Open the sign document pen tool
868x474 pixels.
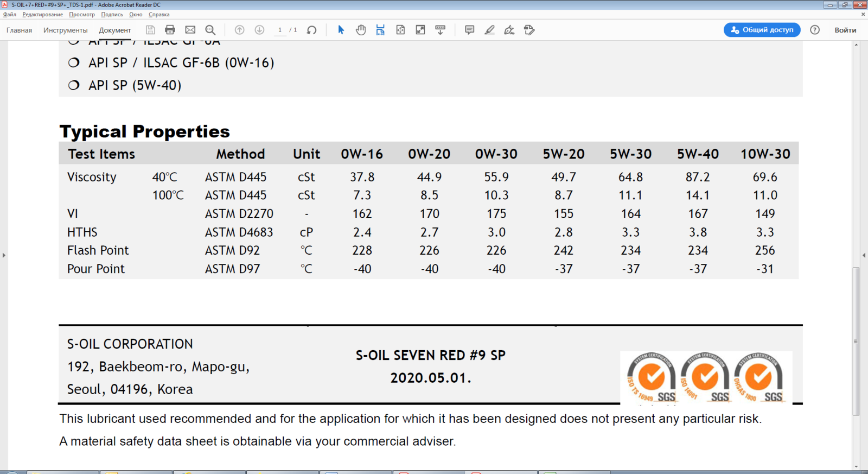509,30
